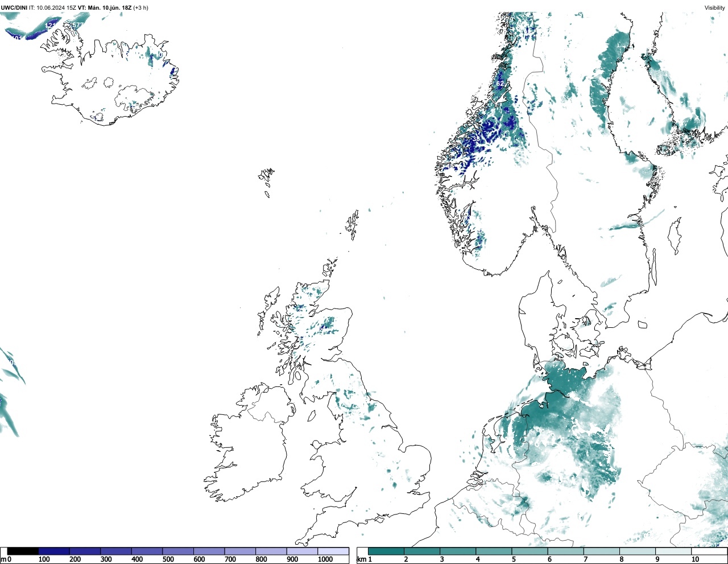728x564 pixels.
Task: Choose the 8–9 km very light swatch
Action: coord(637,551)
